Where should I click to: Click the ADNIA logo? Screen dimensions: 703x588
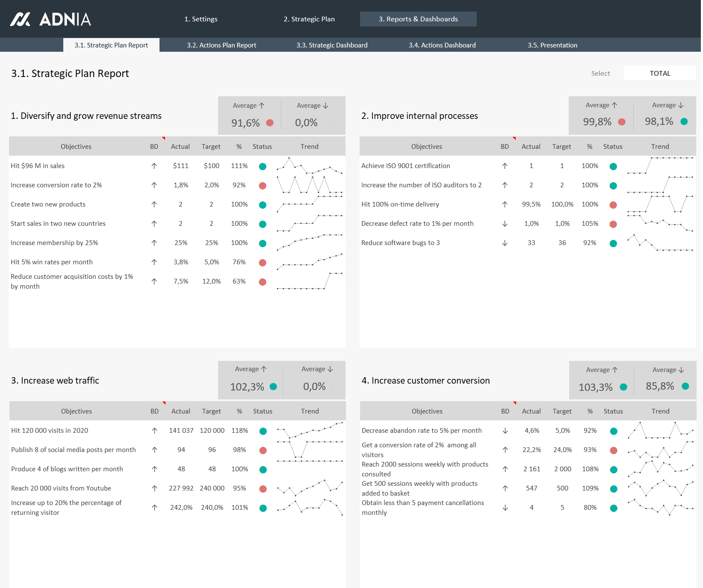tap(50, 19)
